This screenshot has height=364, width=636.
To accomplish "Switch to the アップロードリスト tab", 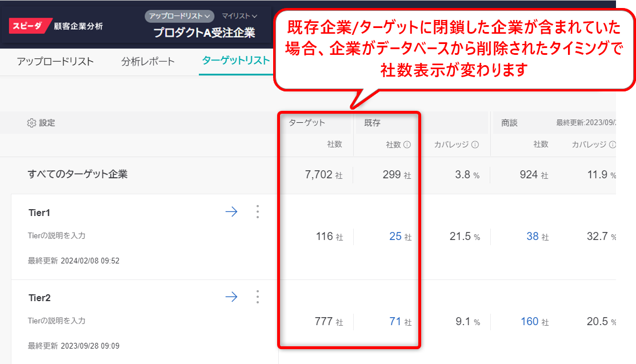I will (55, 62).
